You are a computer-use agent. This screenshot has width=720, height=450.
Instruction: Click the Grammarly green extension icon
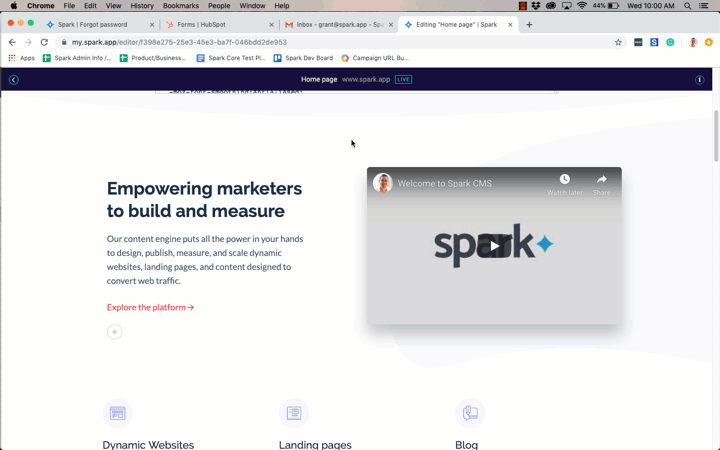pos(670,42)
